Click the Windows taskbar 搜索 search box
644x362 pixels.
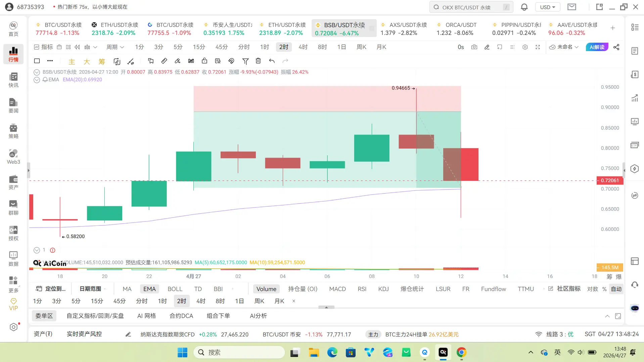(x=239, y=352)
